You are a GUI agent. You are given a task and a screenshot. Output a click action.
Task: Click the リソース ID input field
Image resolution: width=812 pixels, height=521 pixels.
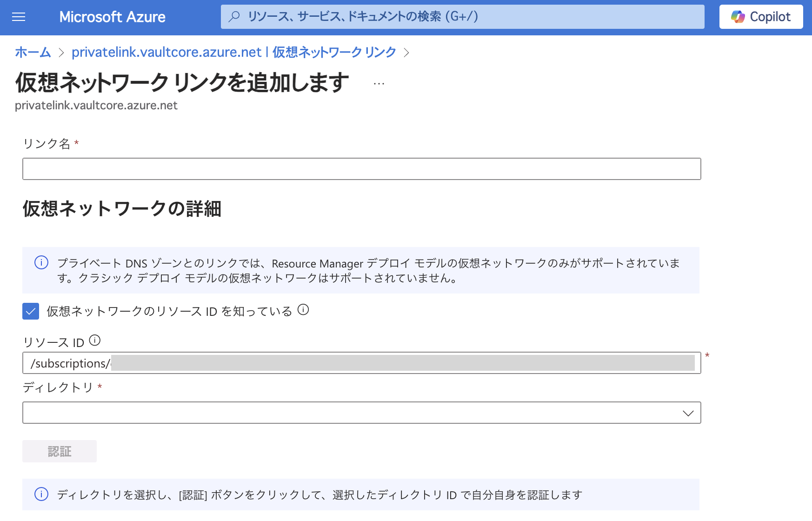point(361,363)
